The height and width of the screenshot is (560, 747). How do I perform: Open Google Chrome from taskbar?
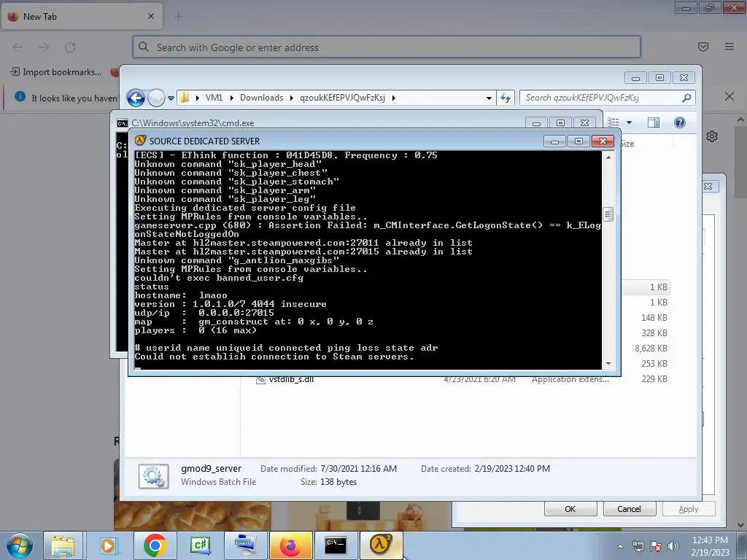155,545
